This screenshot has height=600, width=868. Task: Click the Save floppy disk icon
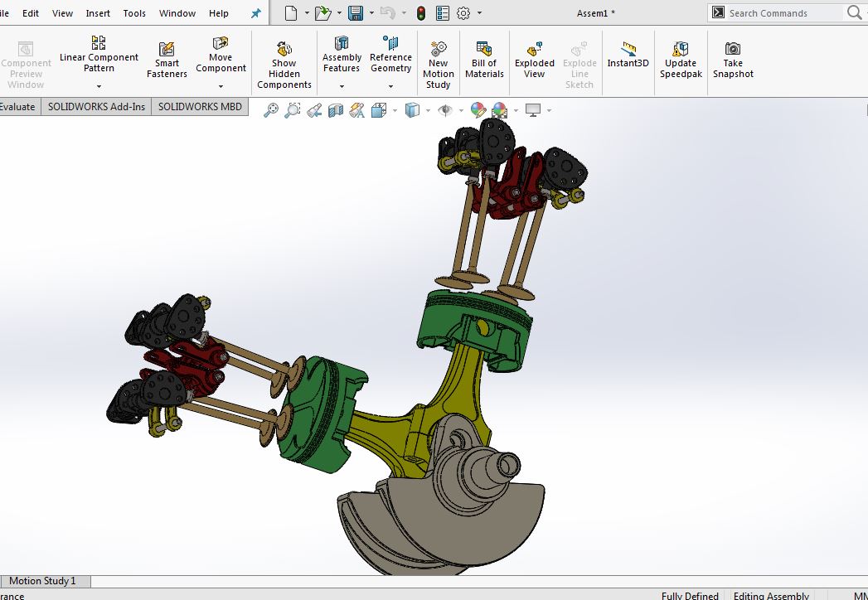pos(356,13)
